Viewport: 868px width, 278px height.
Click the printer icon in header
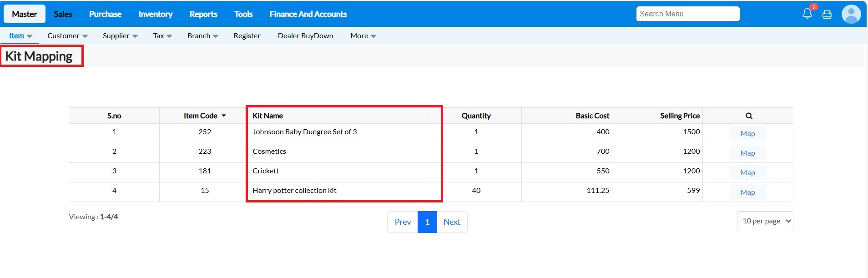tap(827, 15)
